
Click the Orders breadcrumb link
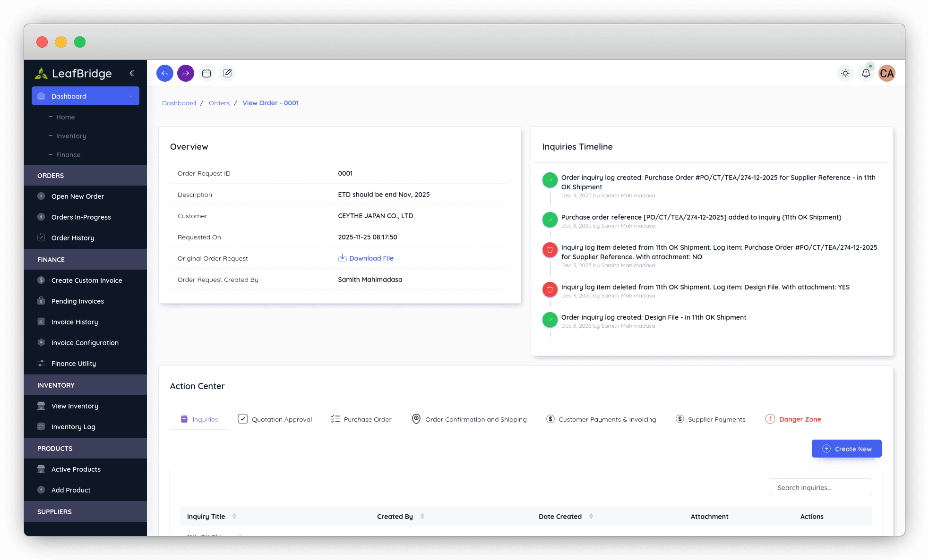click(x=219, y=103)
